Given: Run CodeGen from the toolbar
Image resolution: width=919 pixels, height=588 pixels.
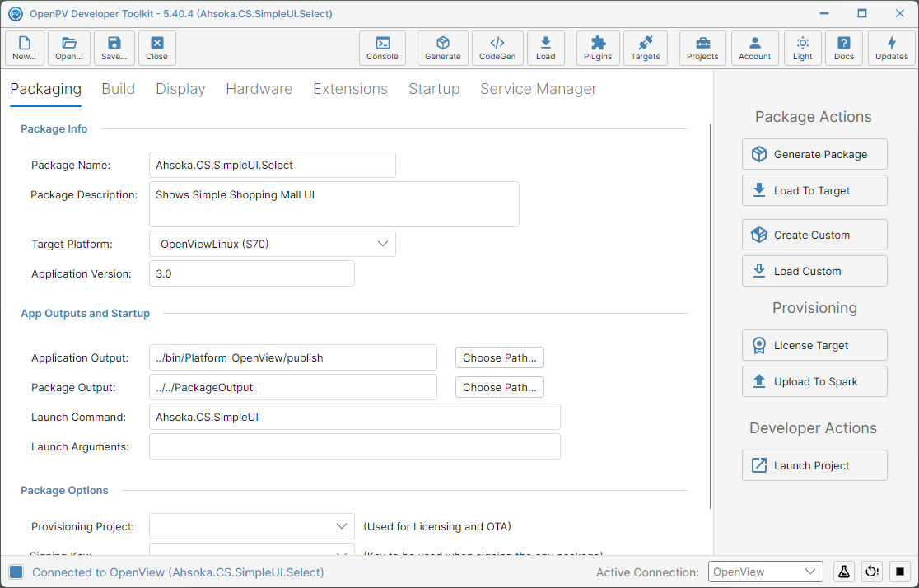Looking at the screenshot, I should pos(497,48).
